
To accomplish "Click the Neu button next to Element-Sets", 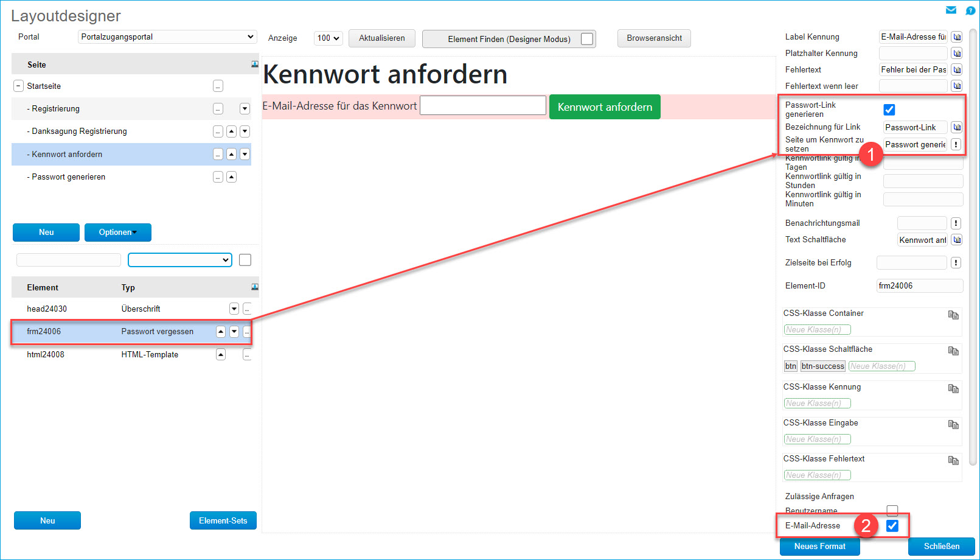I will click(47, 520).
